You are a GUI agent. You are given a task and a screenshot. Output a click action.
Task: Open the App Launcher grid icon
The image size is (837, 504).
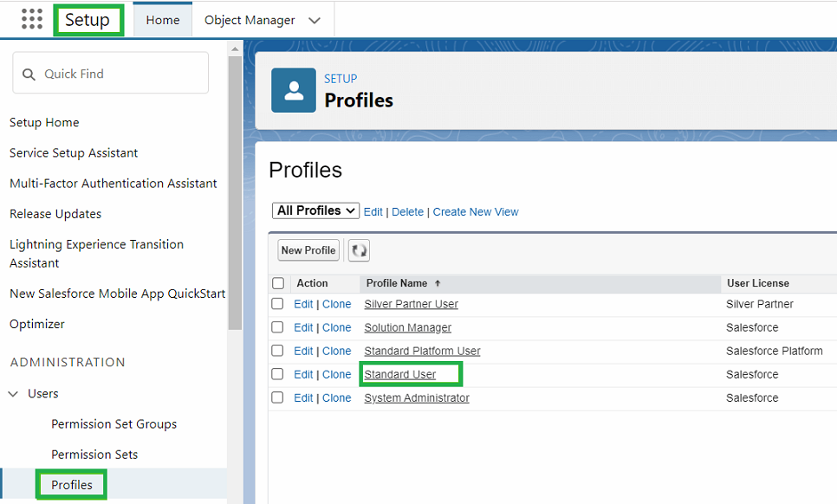coord(32,19)
